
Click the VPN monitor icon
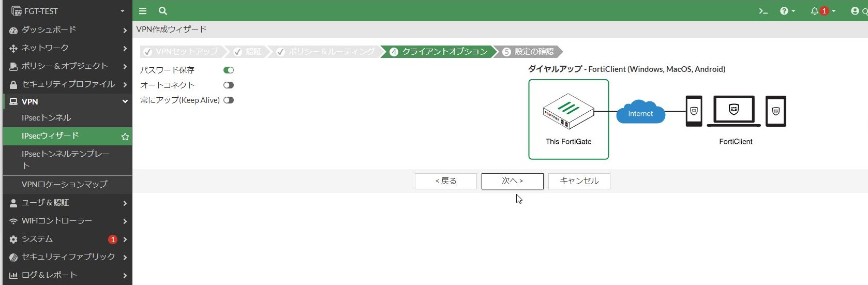(x=13, y=102)
